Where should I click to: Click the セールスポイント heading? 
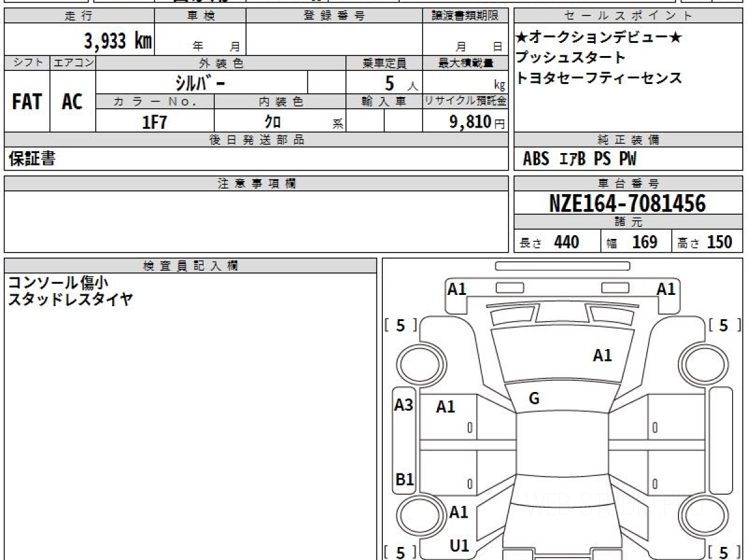pos(629,16)
